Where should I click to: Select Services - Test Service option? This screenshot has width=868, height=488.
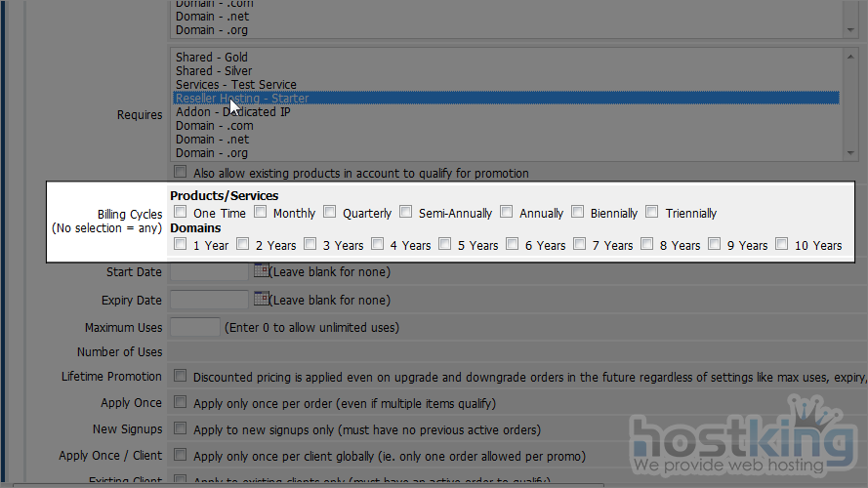pyautogui.click(x=236, y=85)
